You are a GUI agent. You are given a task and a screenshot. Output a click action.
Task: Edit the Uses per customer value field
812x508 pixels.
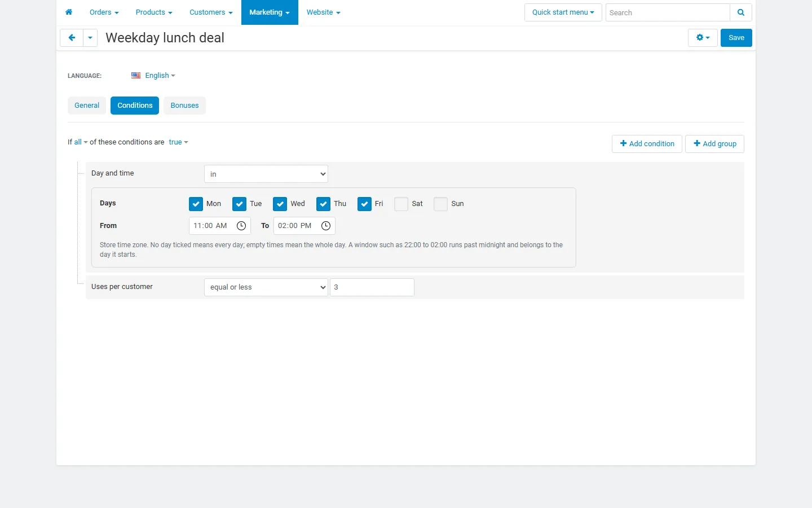pyautogui.click(x=372, y=287)
